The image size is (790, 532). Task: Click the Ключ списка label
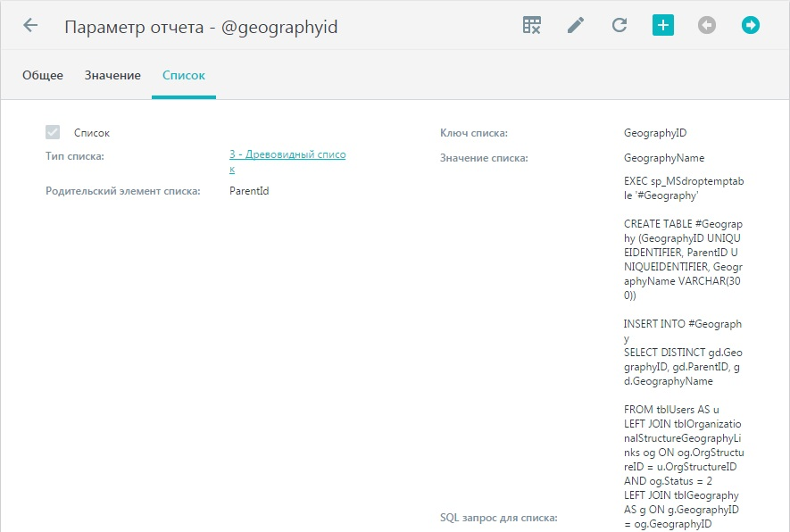click(x=474, y=133)
